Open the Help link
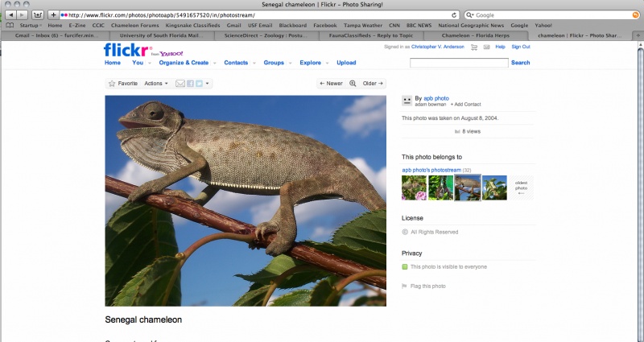Viewport: 644px width, 342px height. (500, 47)
